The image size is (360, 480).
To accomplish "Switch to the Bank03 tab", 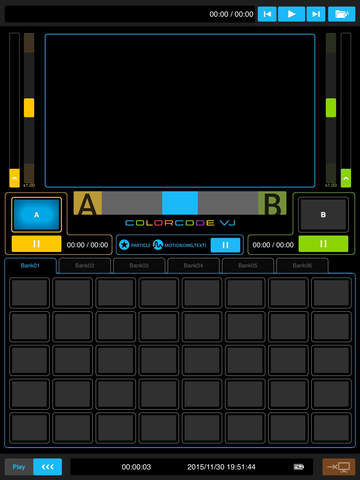I will 139,266.
